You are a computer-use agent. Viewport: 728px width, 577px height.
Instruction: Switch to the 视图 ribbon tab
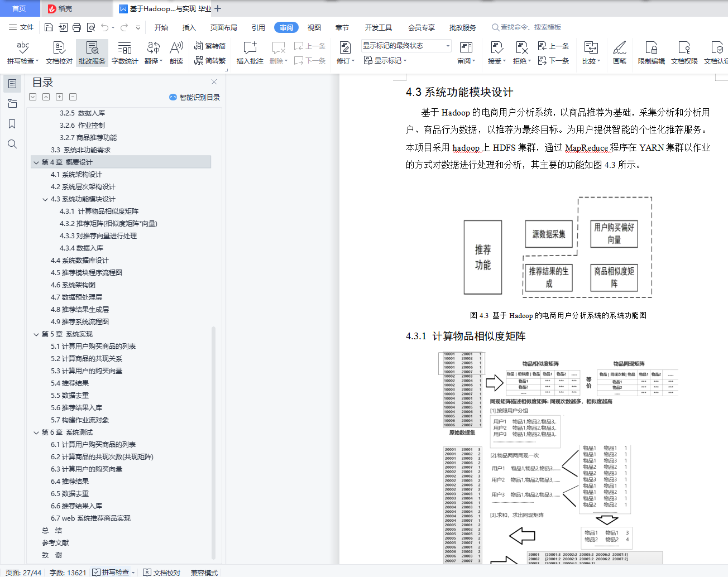pos(314,27)
